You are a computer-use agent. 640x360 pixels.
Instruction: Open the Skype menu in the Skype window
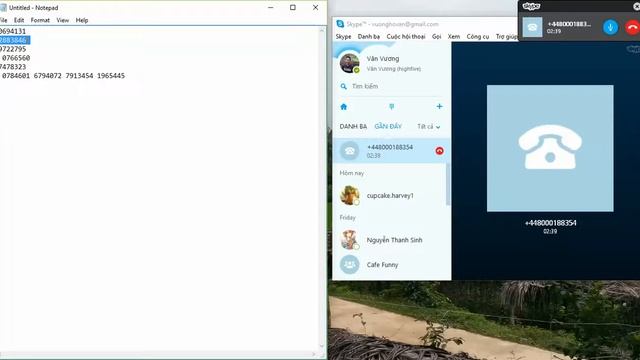pos(343,36)
